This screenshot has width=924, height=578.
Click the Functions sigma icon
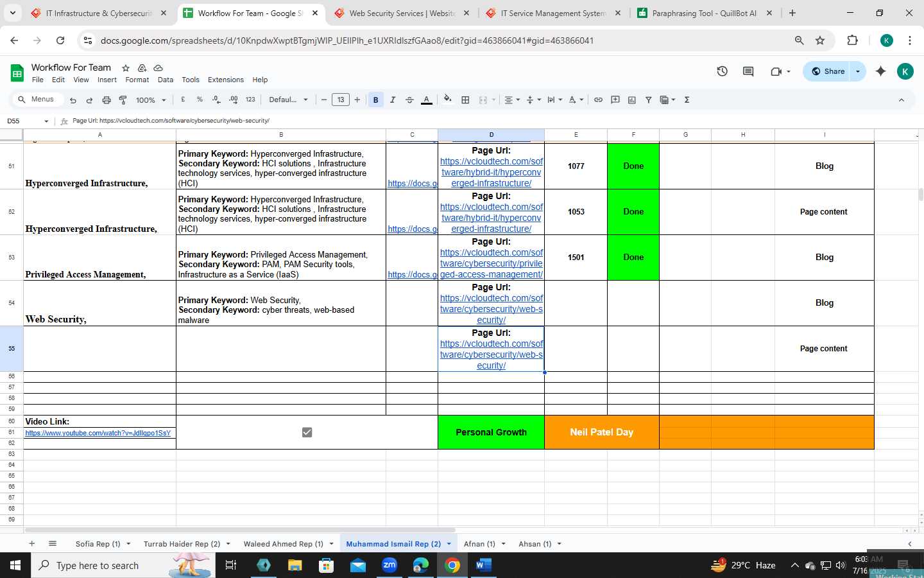click(x=687, y=100)
